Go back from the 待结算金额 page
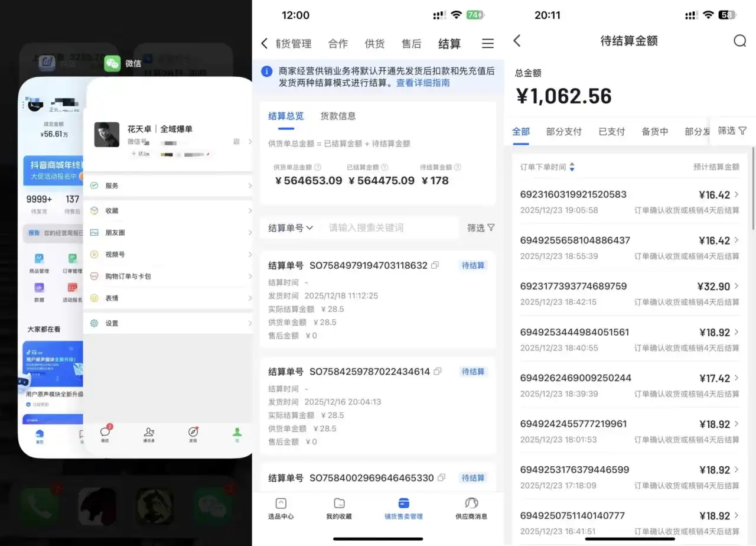Image resolution: width=756 pixels, height=546 pixels. point(517,40)
